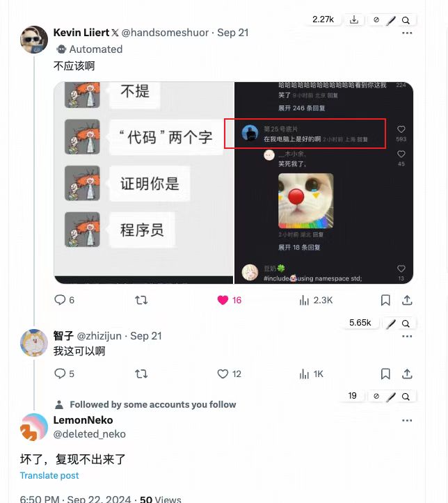Click the pencil edit icon beside 5.65k
Screen dimensions: 448x503
390,324
